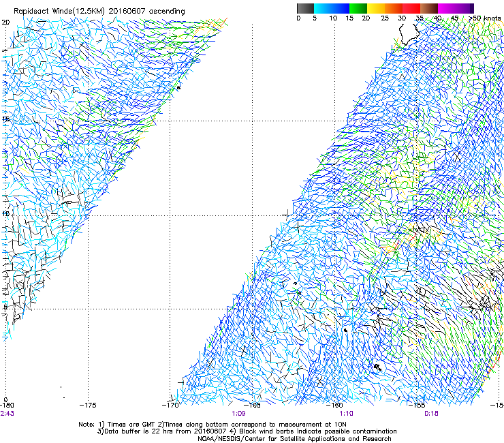
Task: Click the longitude label '-155'
Action: click(x=417, y=405)
